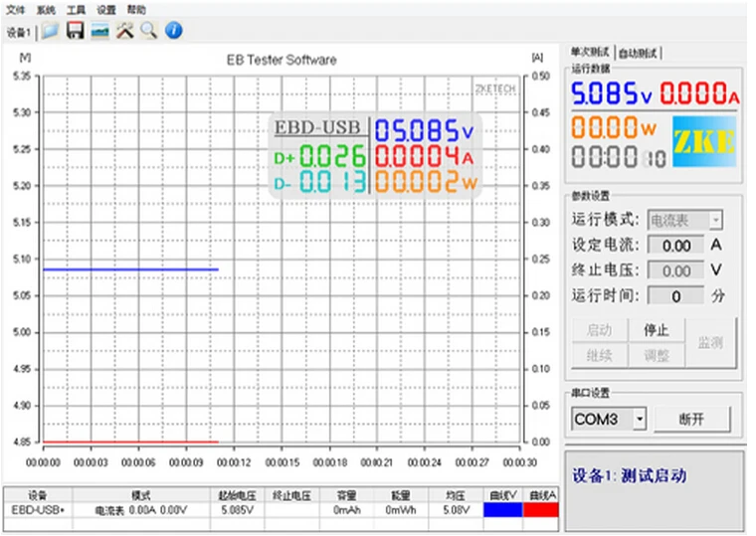Click the 启动 button
Image resolution: width=756 pixels, height=536 pixels.
pyautogui.click(x=599, y=330)
